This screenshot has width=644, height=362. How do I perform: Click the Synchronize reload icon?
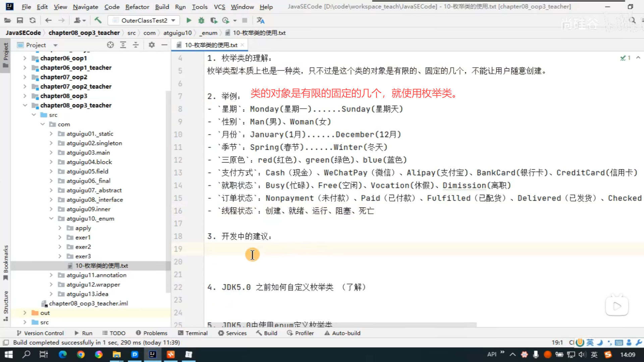[x=33, y=20]
